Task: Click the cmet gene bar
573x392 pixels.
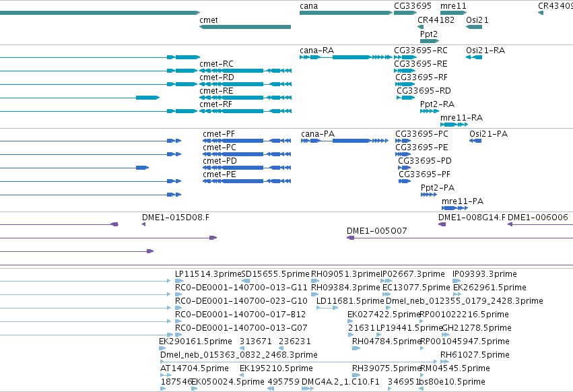Action: tap(245, 27)
